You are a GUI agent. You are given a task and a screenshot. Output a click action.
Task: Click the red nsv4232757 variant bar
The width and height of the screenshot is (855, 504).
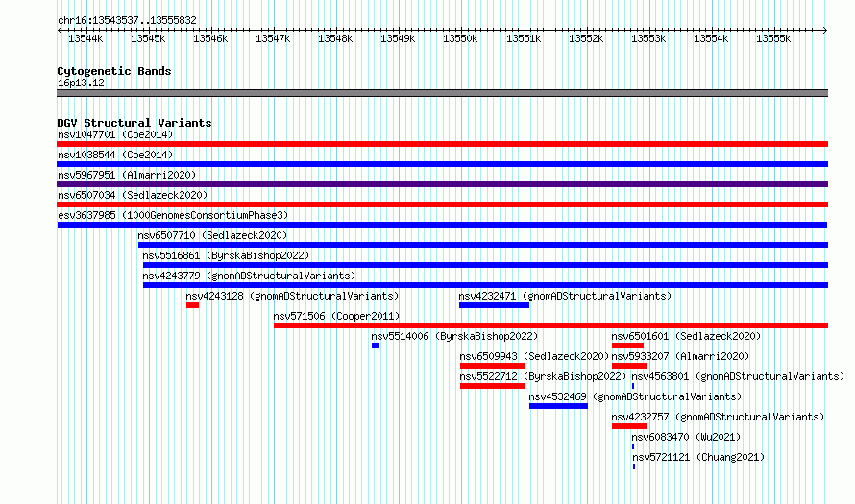click(x=629, y=426)
